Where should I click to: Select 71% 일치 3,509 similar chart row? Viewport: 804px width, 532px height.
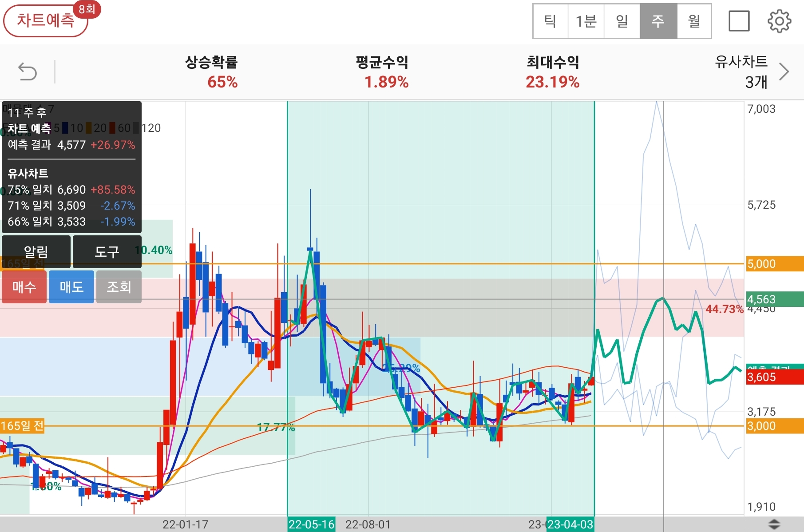click(x=71, y=206)
